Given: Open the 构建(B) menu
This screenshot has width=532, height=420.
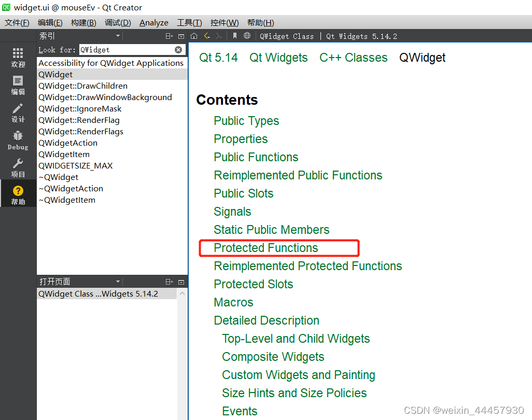Looking at the screenshot, I should (83, 23).
